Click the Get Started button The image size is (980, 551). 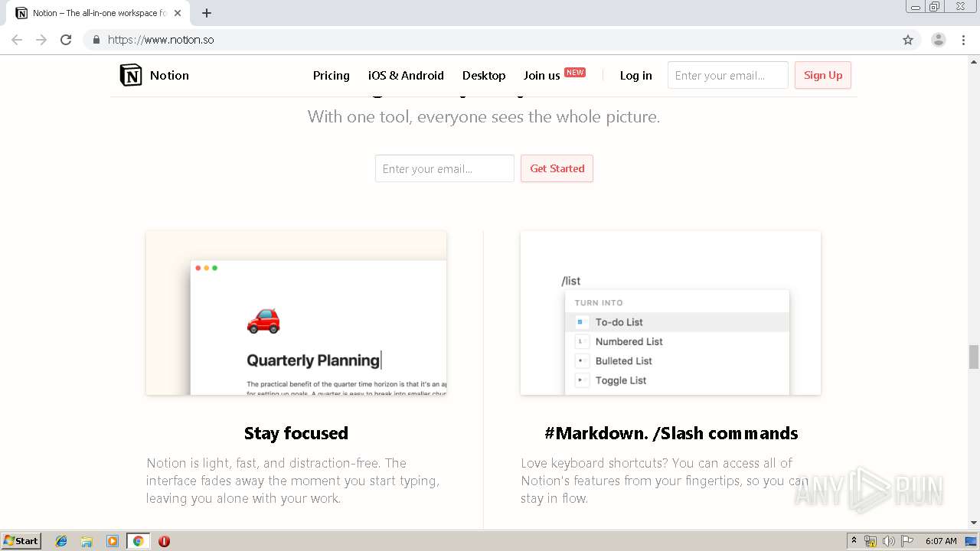[557, 168]
